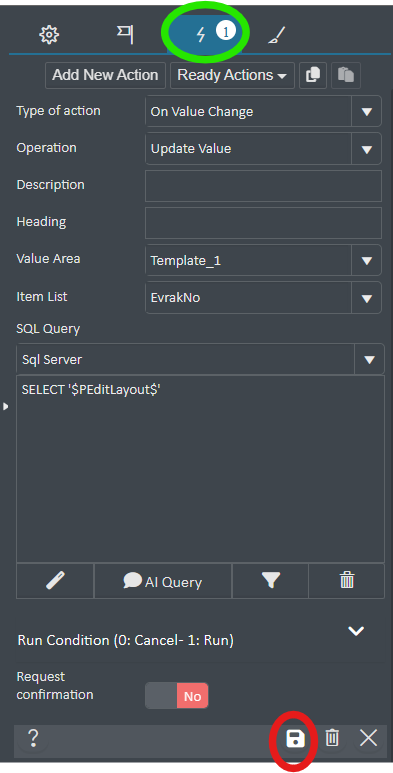Open the Value Area Template_1 dropdown
Screen dimensions: 393x773
point(263,260)
